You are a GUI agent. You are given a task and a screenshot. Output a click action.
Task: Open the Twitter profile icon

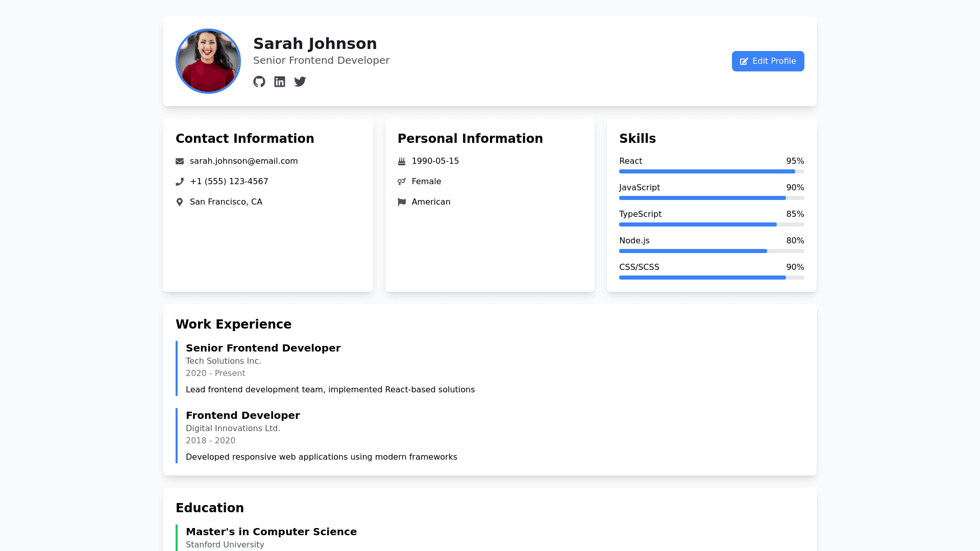pos(300,82)
